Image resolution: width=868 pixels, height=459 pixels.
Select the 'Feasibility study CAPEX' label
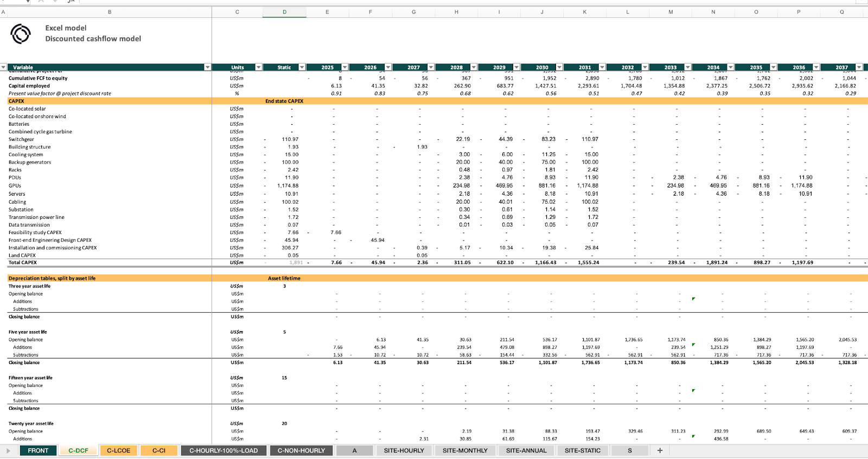coord(35,232)
